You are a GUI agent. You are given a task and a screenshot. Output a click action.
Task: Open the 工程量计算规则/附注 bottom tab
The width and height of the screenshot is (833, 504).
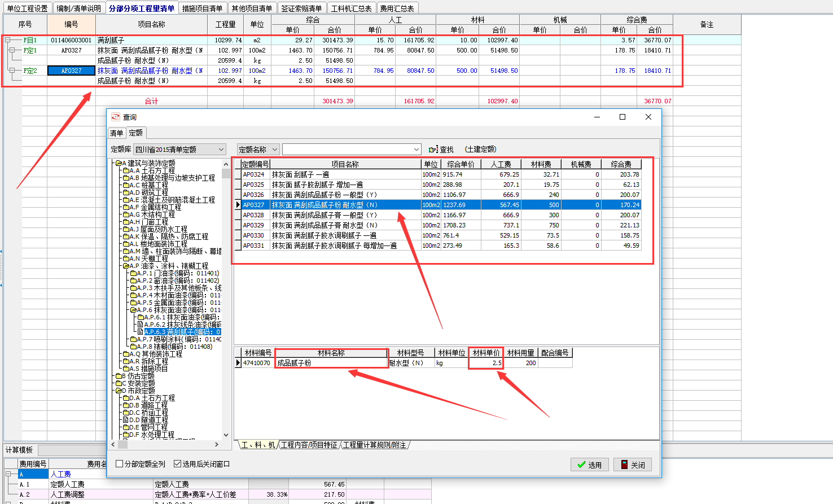374,445
